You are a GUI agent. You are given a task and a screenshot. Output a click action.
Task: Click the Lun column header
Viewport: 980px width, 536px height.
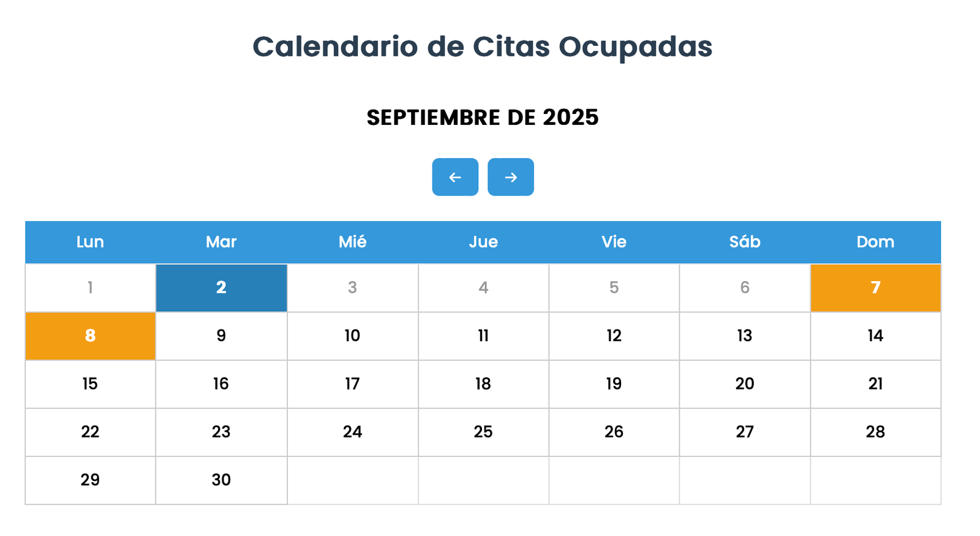(89, 242)
